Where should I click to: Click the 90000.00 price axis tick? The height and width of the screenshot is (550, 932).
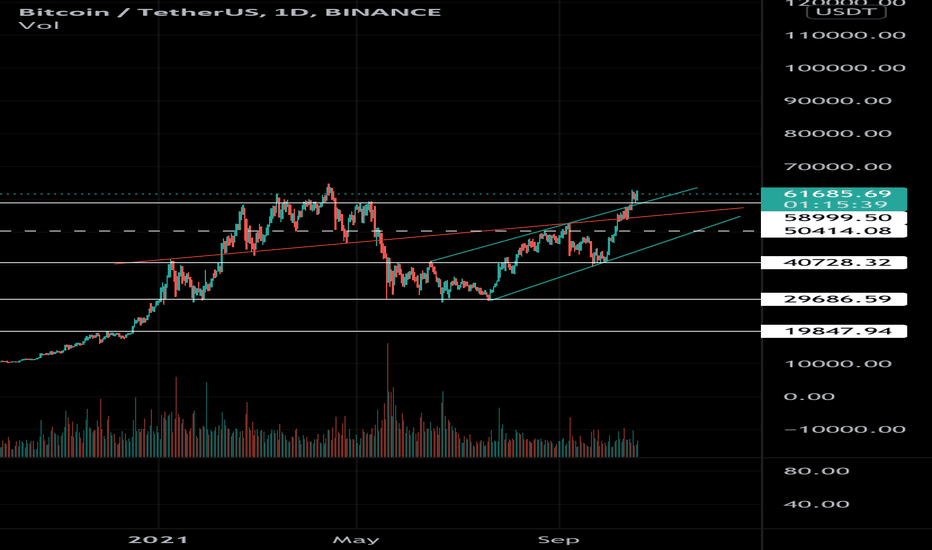click(838, 100)
